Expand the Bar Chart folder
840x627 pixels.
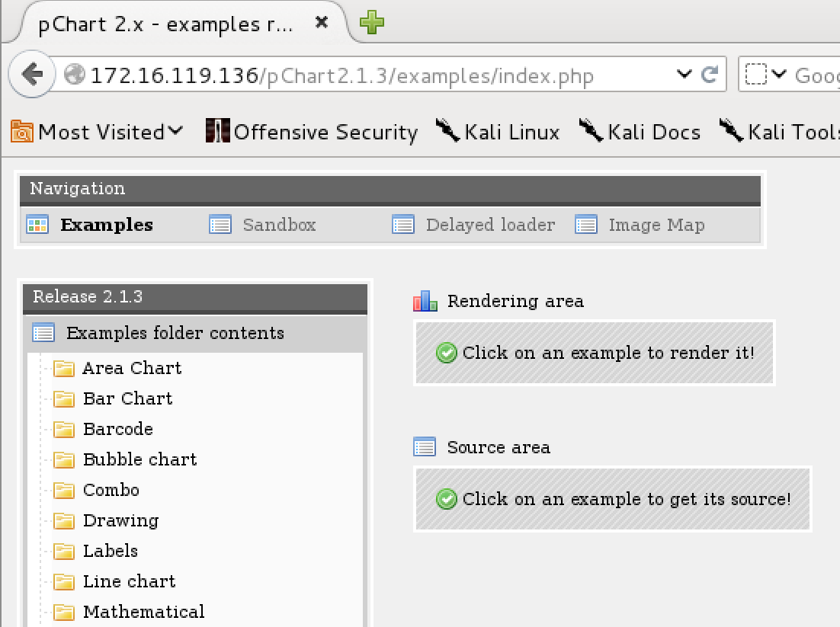127,399
